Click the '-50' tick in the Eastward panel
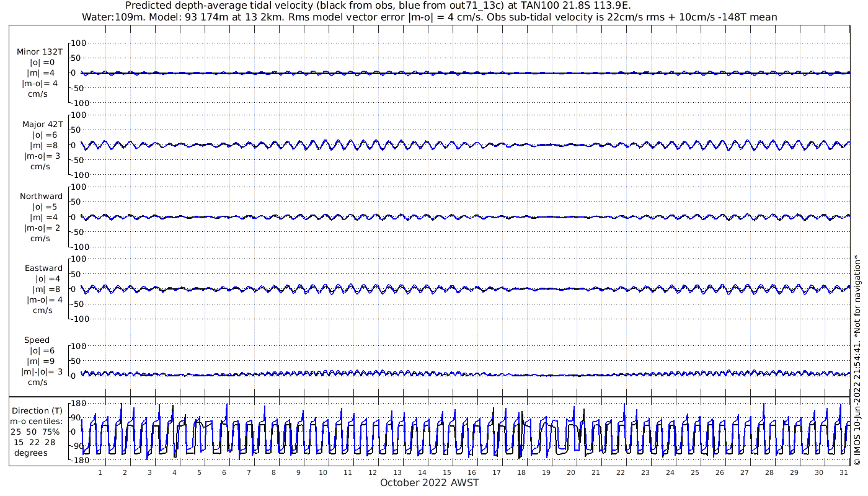The width and height of the screenshot is (868, 496). click(79, 304)
